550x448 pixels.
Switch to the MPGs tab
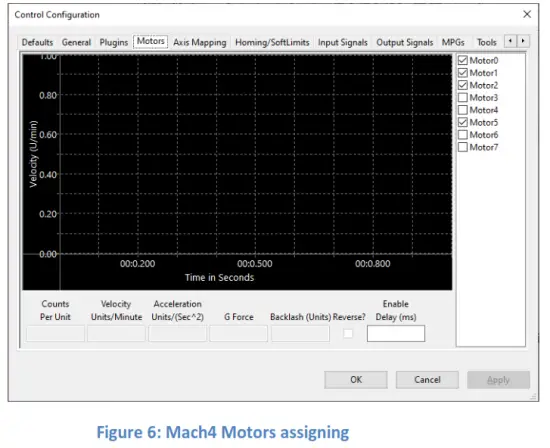(453, 42)
